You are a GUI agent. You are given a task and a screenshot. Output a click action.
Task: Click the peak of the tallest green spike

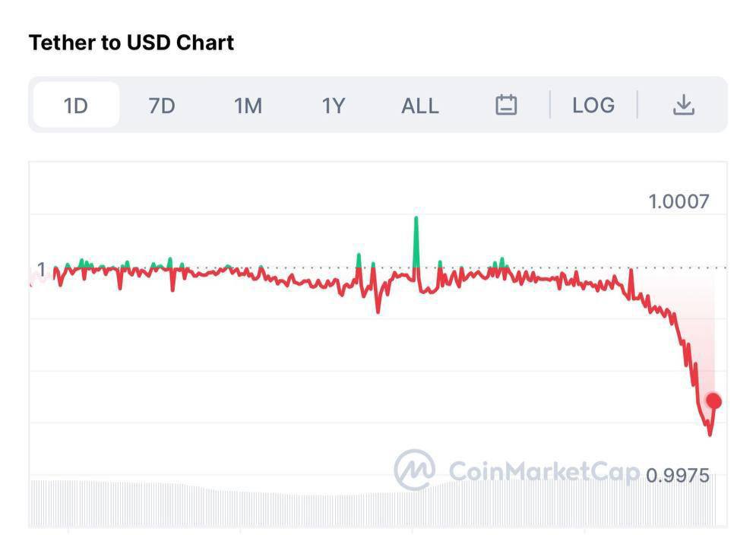[x=416, y=219]
